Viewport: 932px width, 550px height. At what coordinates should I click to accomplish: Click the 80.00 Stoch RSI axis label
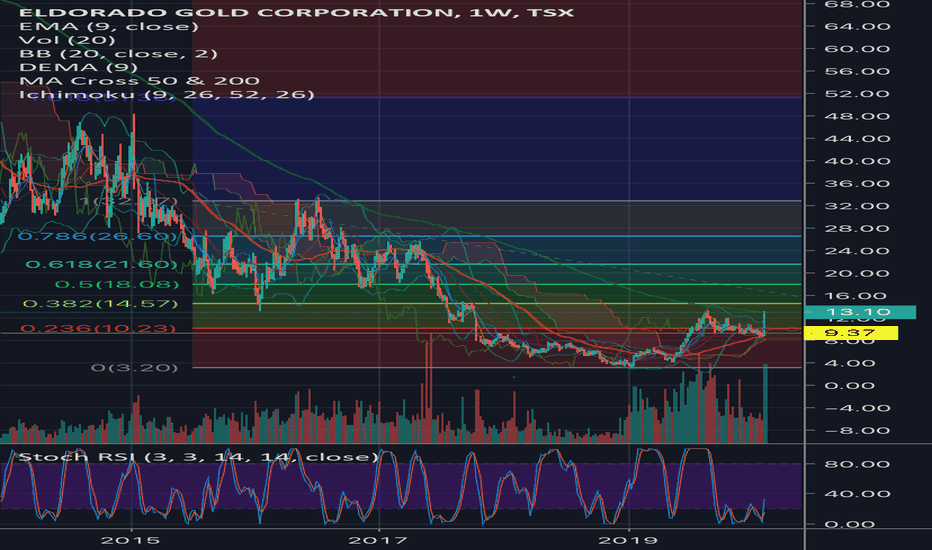(x=857, y=464)
